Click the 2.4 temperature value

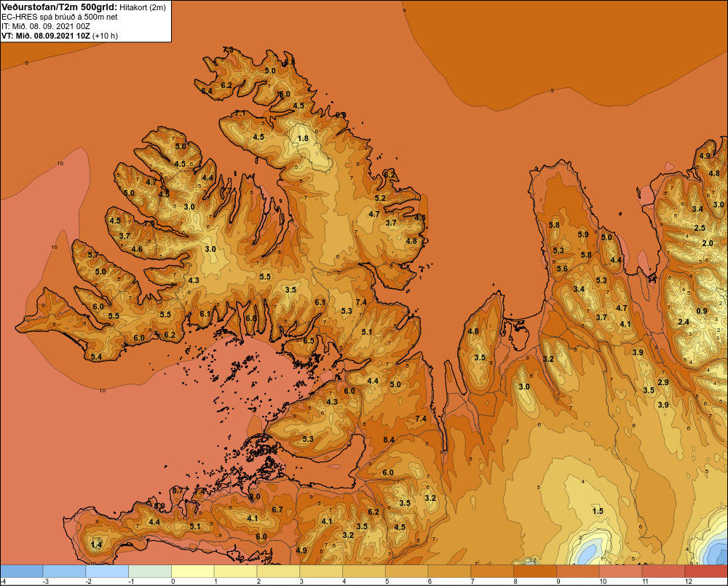click(684, 322)
